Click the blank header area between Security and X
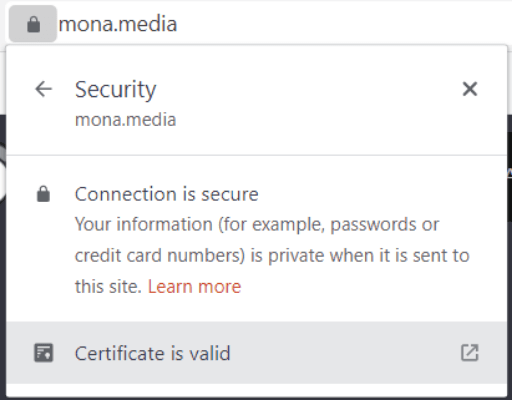The height and width of the screenshot is (400, 513). (307, 89)
